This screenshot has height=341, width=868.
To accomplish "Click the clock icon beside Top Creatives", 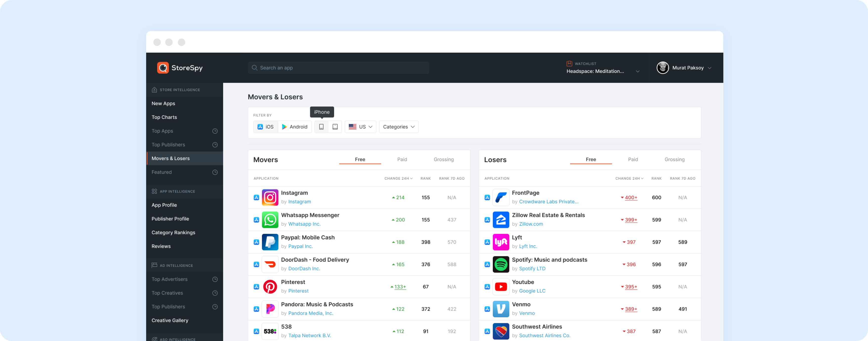I will coord(215,293).
